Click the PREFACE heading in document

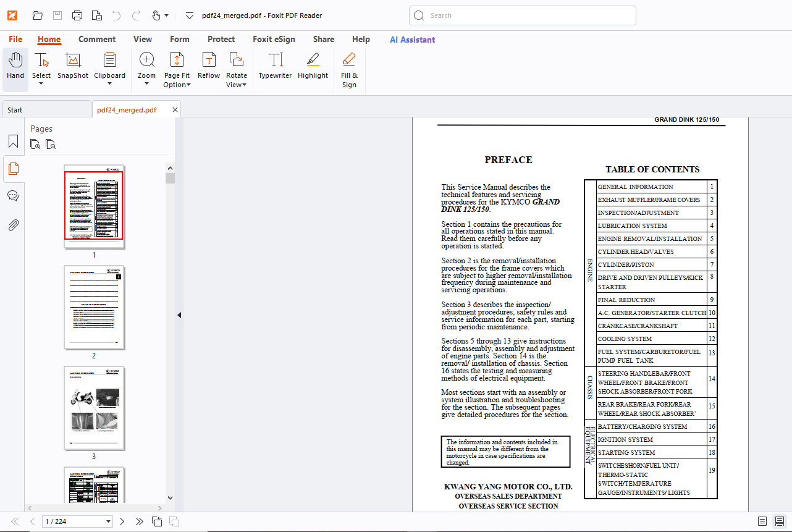(508, 160)
